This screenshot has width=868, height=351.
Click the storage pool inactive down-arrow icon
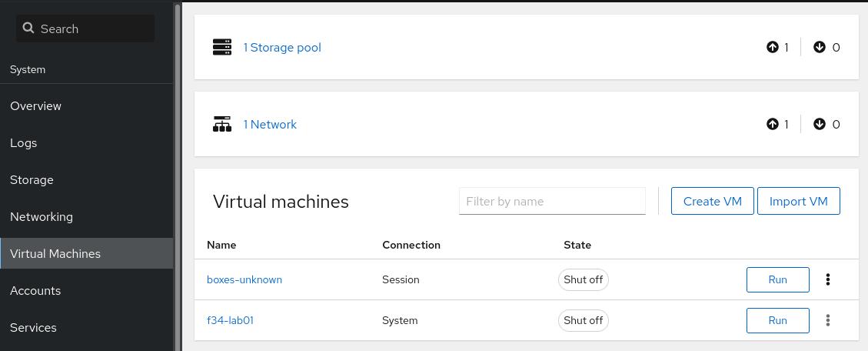pos(820,47)
